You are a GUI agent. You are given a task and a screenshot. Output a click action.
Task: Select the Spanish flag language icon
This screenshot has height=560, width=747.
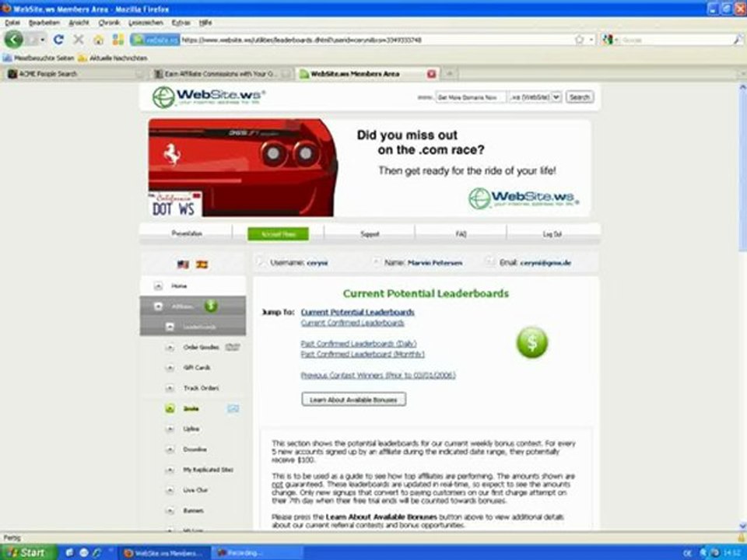point(202,264)
